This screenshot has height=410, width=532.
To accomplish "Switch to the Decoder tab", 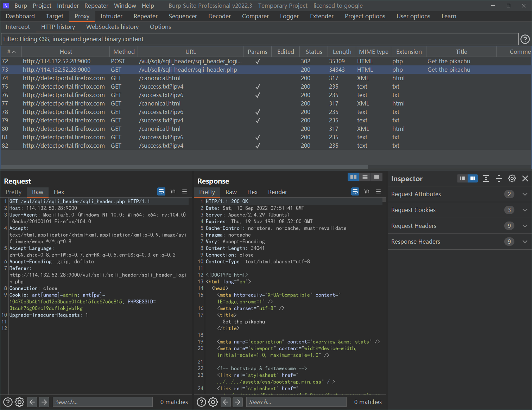I will tap(219, 16).
